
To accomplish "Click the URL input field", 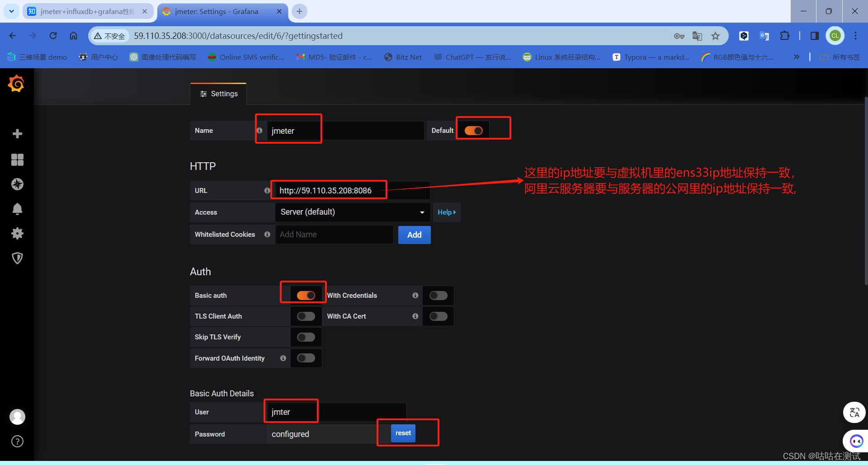I will (x=353, y=191).
